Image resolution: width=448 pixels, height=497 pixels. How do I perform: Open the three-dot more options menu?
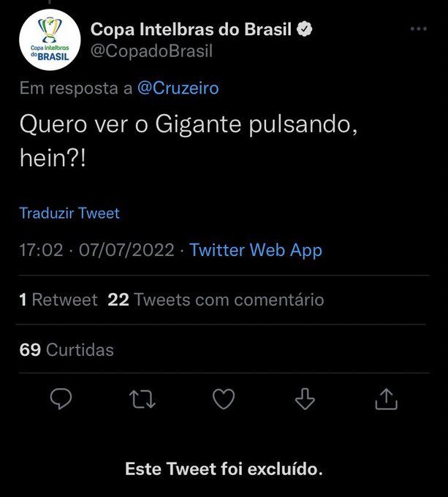(x=418, y=29)
